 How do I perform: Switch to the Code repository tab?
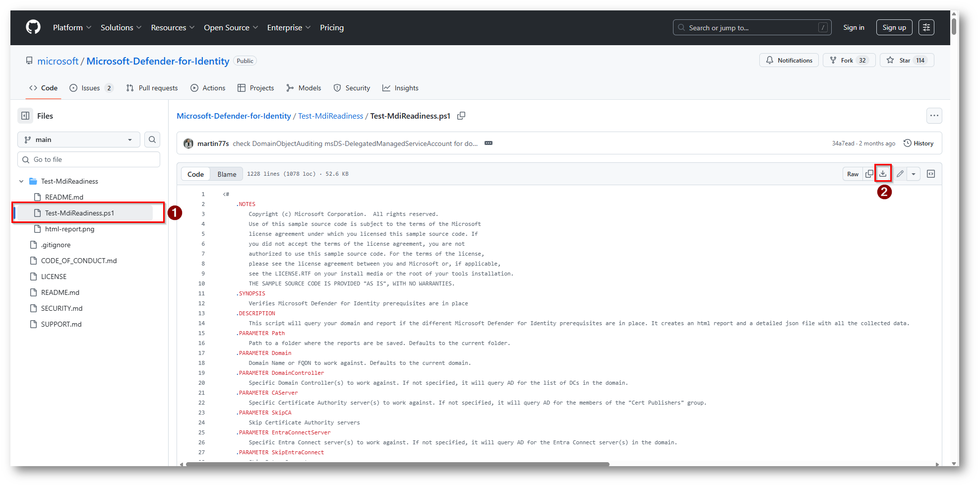coord(44,88)
